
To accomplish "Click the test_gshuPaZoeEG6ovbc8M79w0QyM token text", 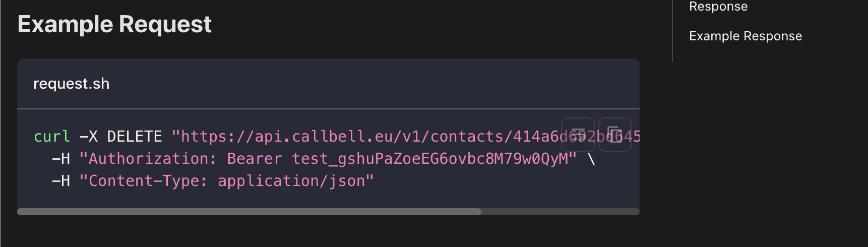I will (429, 159).
